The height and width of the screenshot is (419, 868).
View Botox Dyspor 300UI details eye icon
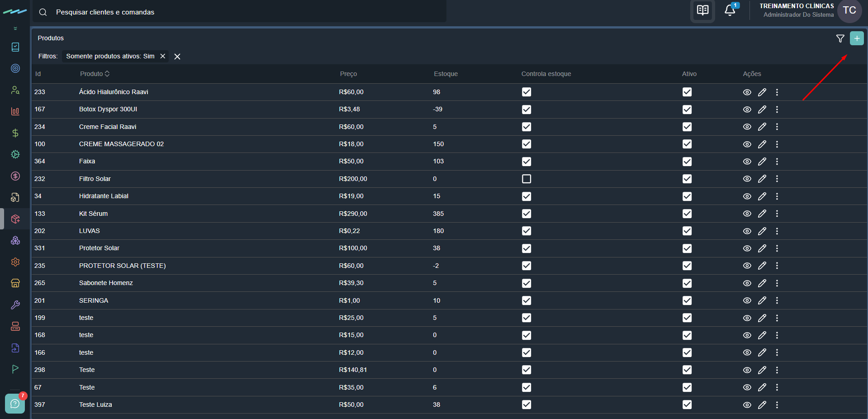pyautogui.click(x=747, y=110)
